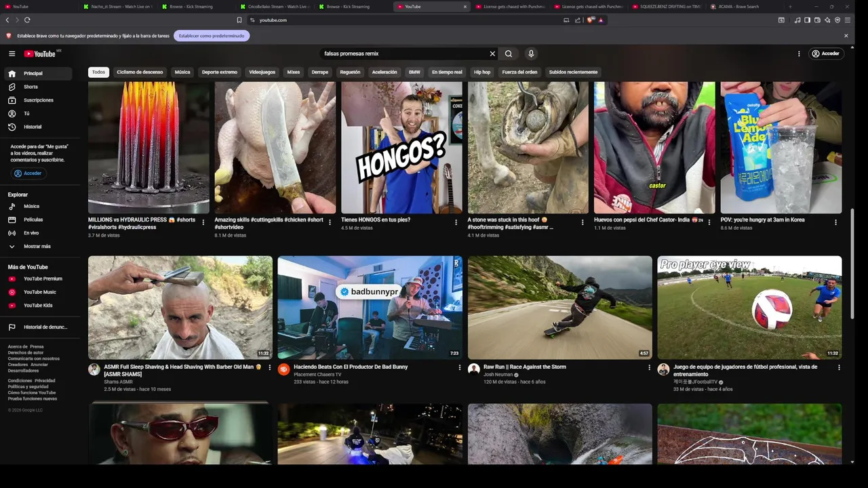Image resolution: width=868 pixels, height=488 pixels.
Task: Bookmark this page with bookmark icon
Action: tap(239, 20)
